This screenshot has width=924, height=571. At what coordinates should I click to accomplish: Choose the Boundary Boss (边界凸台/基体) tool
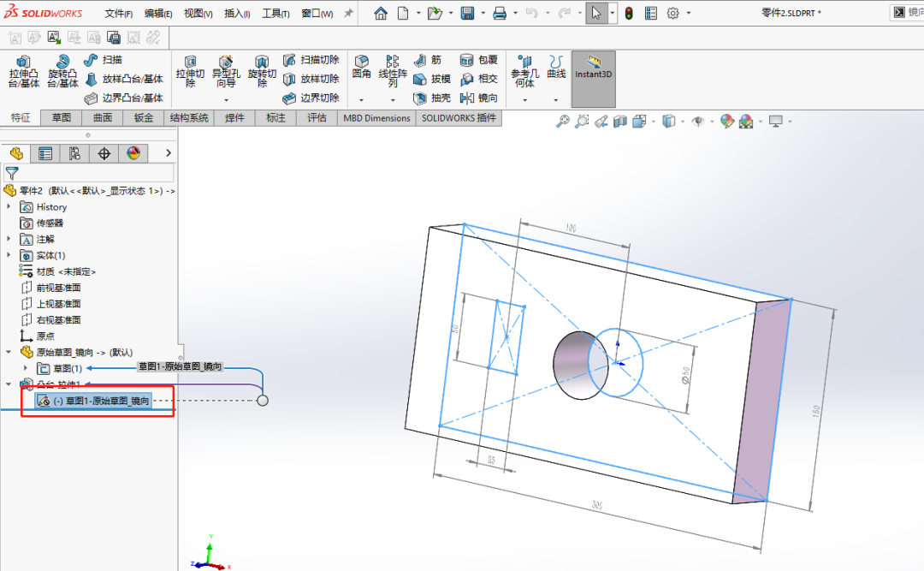pos(124,98)
